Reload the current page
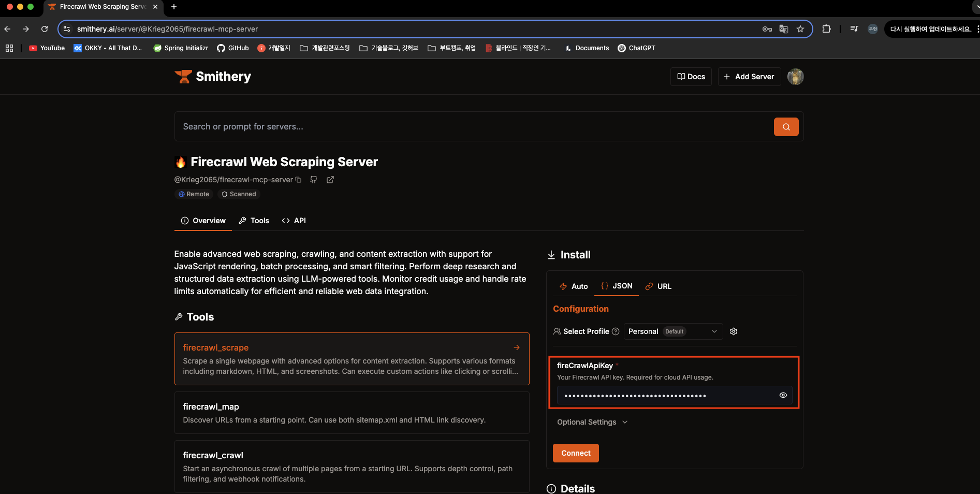Screen dimensions: 980x494 tap(45, 29)
